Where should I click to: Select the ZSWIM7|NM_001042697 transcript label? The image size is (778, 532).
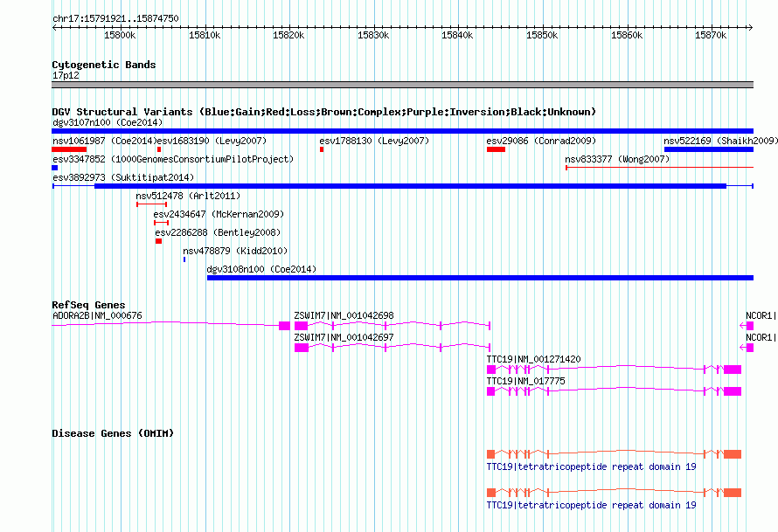(x=344, y=337)
